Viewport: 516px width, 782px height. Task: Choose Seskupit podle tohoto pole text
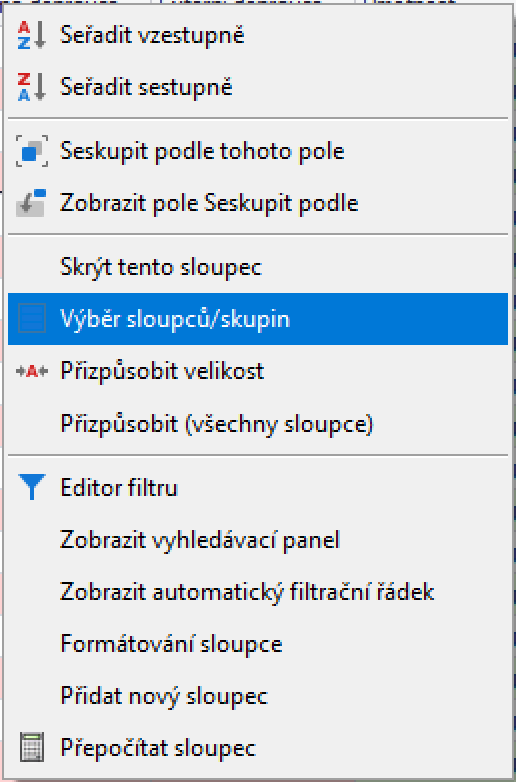click(x=202, y=151)
